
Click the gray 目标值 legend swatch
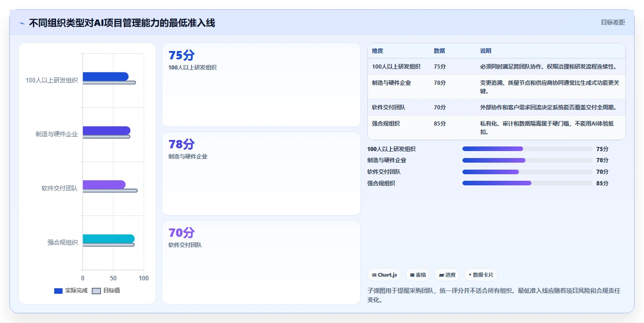(x=96, y=291)
